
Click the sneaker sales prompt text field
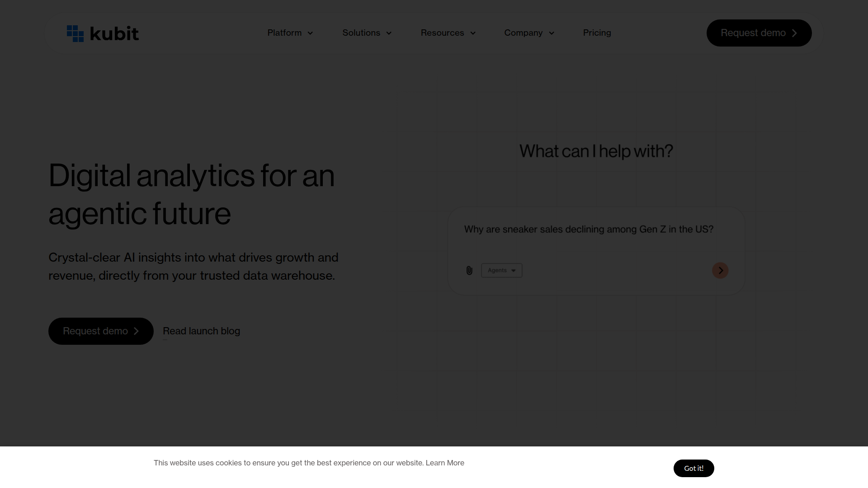[588, 230]
